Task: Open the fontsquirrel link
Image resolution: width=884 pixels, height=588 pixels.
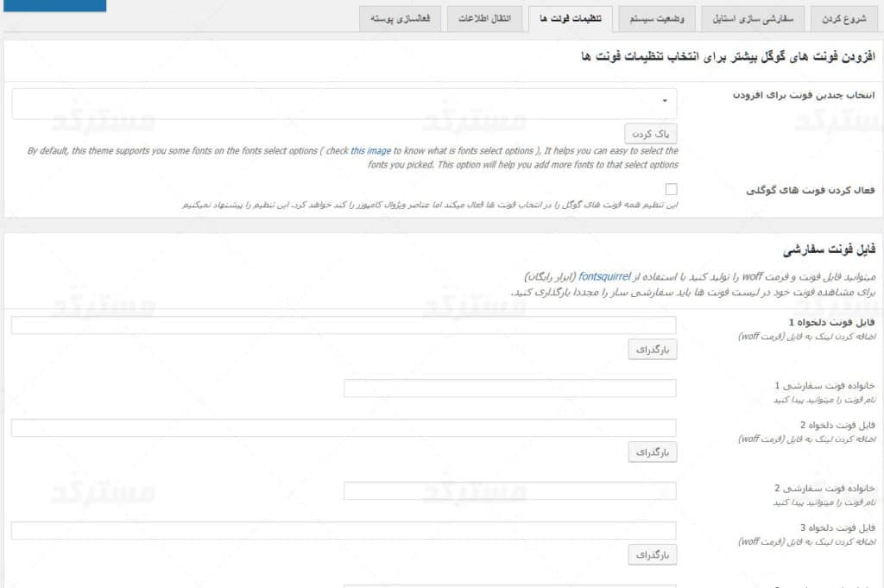Action: [605, 276]
